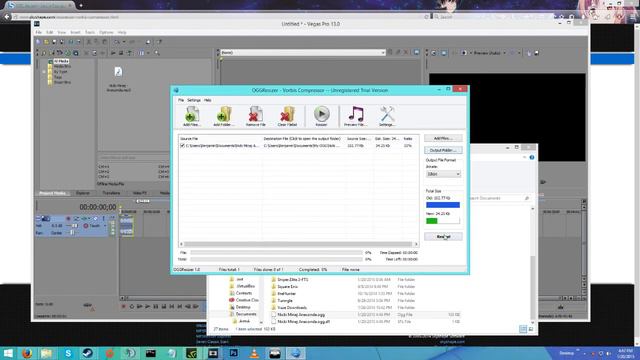This screenshot has height=360, width=640.
Task: Click the magnifier icon in Project Media toolbar
Action: (157, 53)
